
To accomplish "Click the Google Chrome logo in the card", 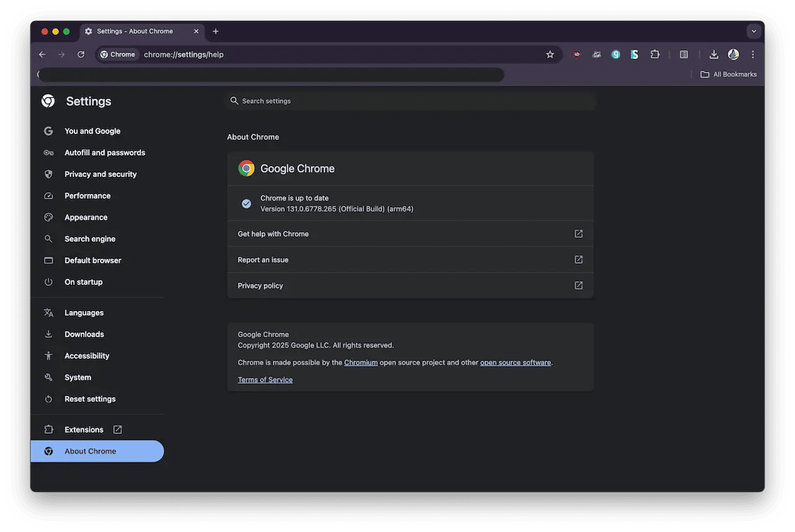I will point(246,169).
